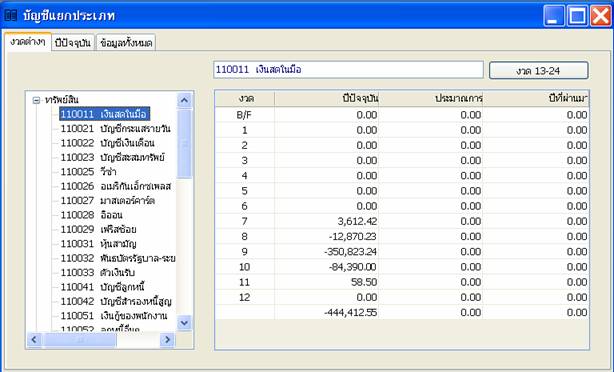Select account 110042 บัญชีสำรองหนี้สูญ
Screen dimensions: 614x372
(x=116, y=302)
